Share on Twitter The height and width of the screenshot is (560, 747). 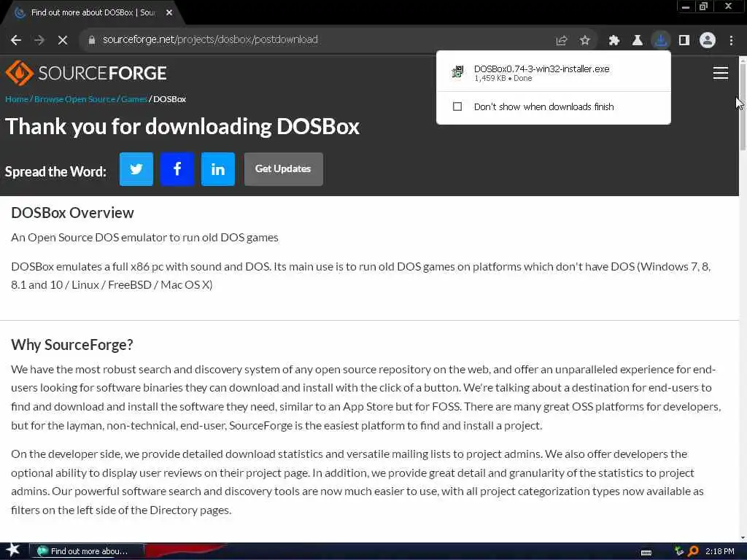click(x=136, y=169)
